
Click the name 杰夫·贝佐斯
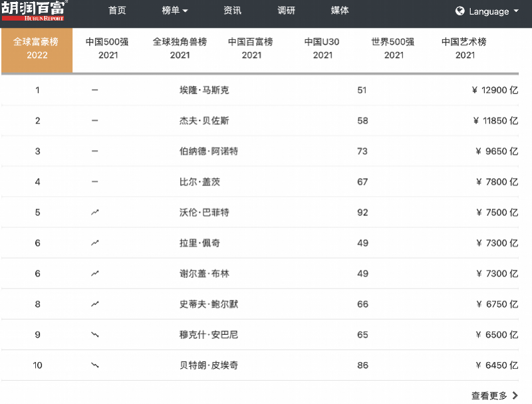(204, 121)
